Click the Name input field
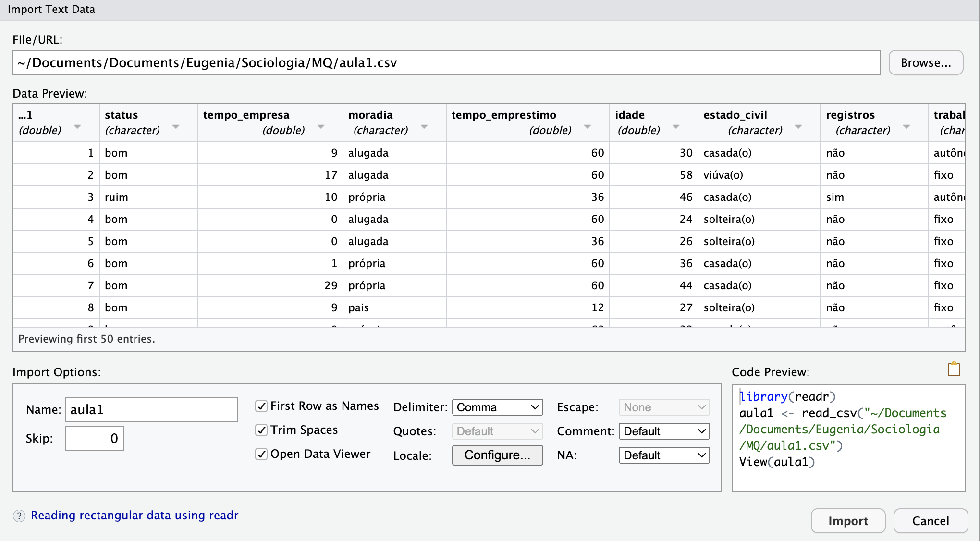The height and width of the screenshot is (541, 980). 151,409
